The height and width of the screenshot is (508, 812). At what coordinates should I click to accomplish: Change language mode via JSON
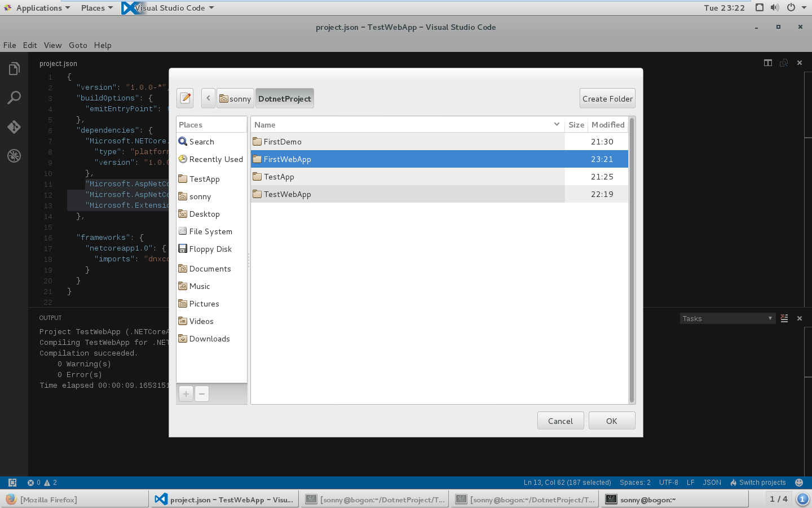point(712,483)
